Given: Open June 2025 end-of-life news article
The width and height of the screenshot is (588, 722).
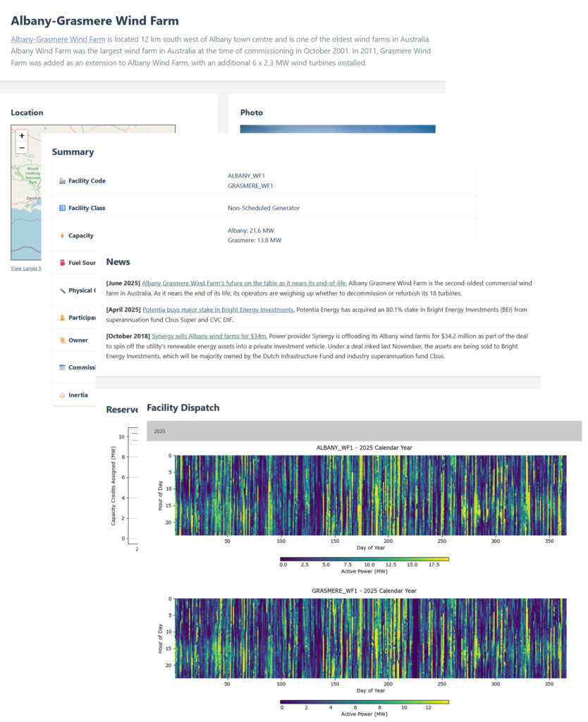Looking at the screenshot, I should pyautogui.click(x=244, y=283).
